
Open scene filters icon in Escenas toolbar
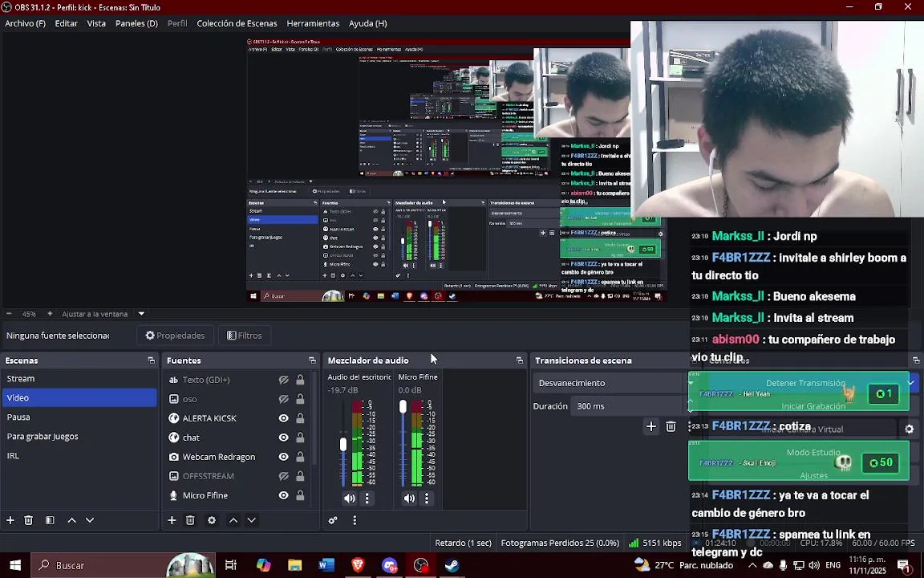tap(50, 520)
